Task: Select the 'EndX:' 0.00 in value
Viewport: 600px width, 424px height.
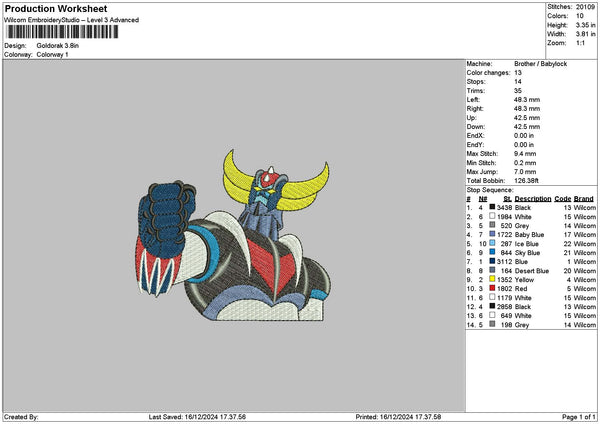Action: 524,135
